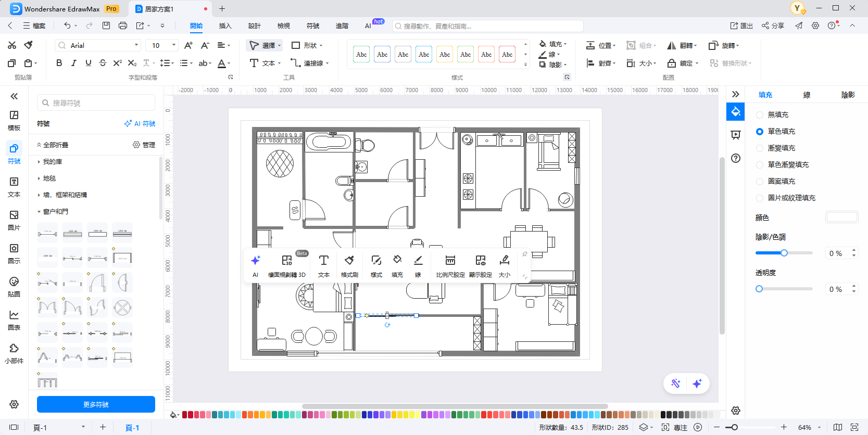
Task: Expand the 地毯 symbol category
Action: (x=49, y=178)
